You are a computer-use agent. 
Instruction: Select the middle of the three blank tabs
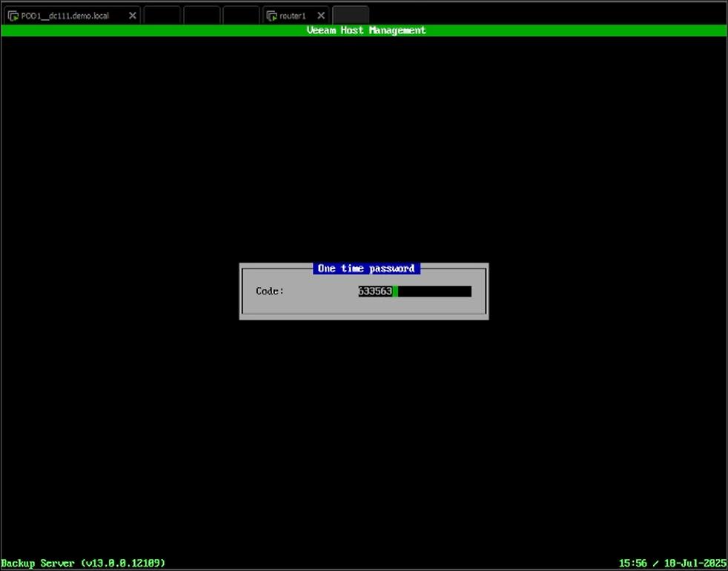pyautogui.click(x=202, y=16)
